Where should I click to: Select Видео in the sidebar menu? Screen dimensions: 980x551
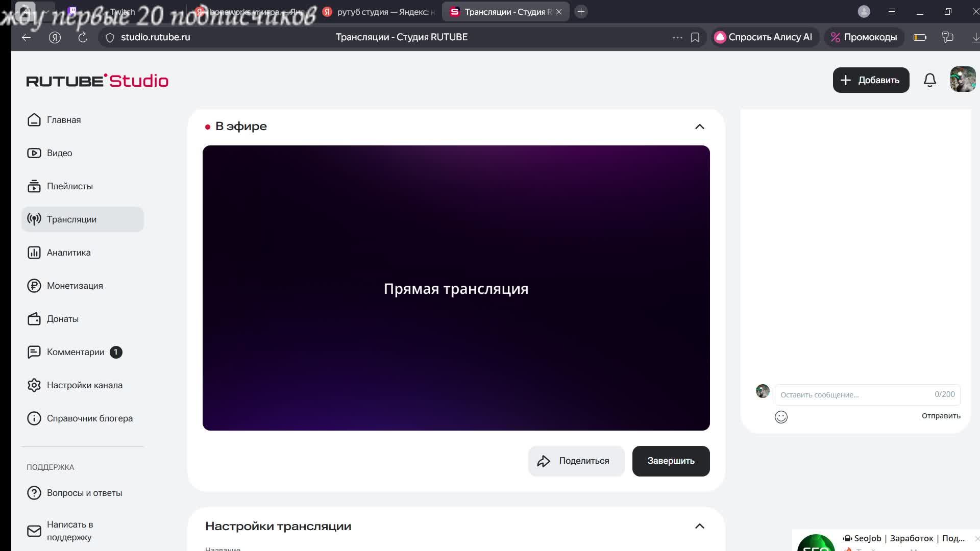59,153
